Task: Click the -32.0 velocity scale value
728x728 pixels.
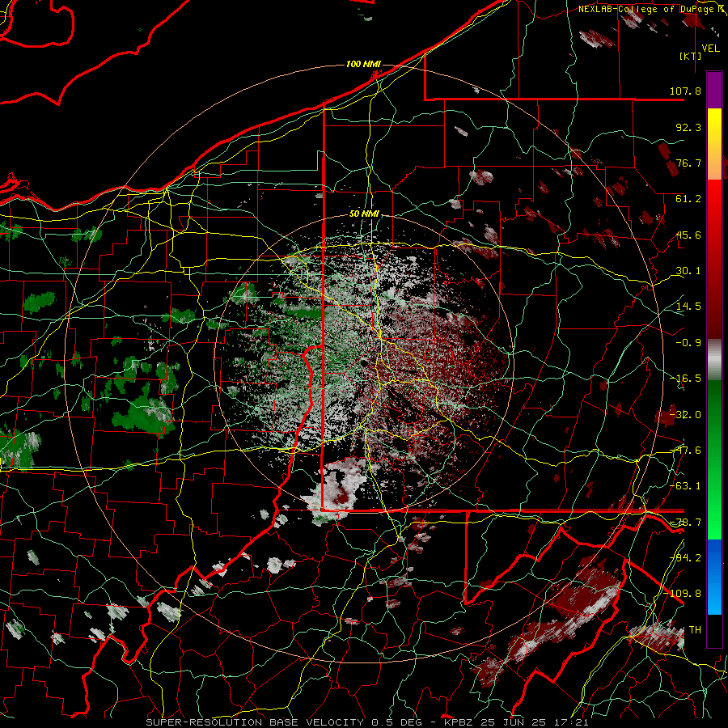Action: click(685, 415)
